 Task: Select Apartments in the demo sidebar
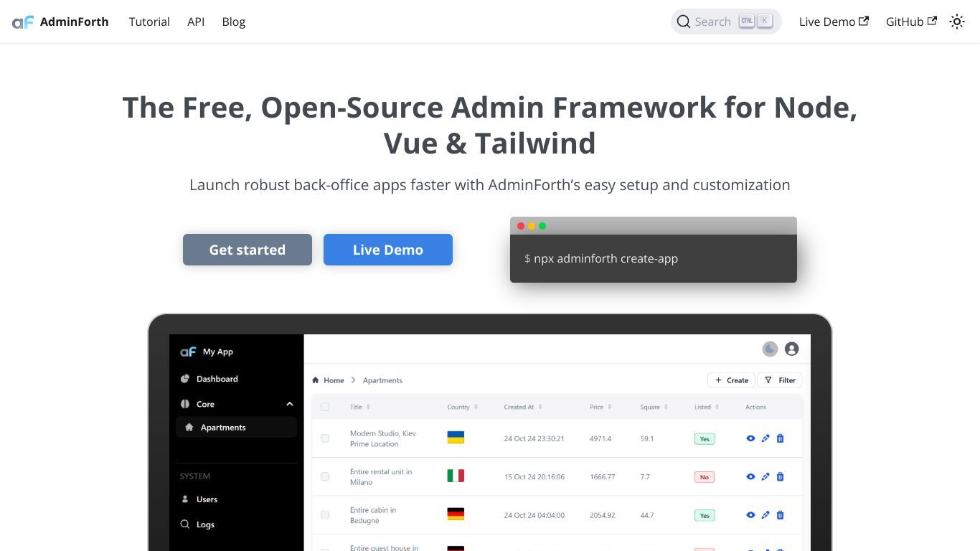[x=236, y=427]
